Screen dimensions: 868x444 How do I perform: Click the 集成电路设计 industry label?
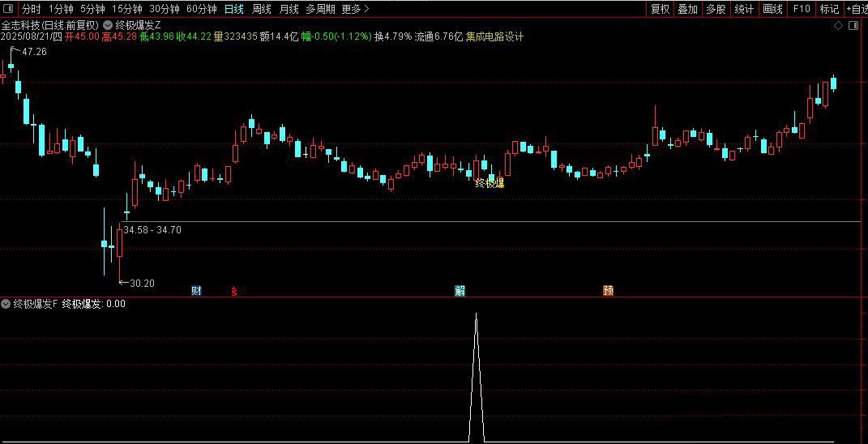(495, 37)
